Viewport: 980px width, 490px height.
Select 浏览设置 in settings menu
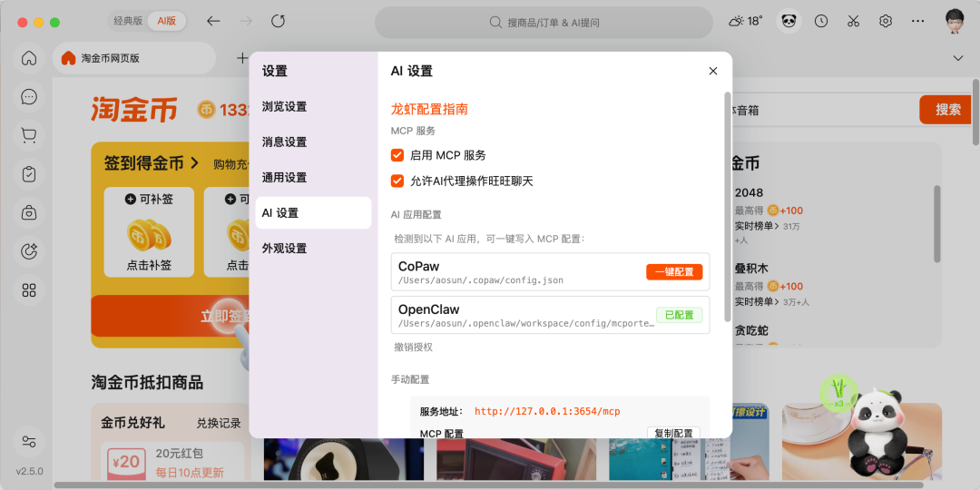click(x=313, y=106)
